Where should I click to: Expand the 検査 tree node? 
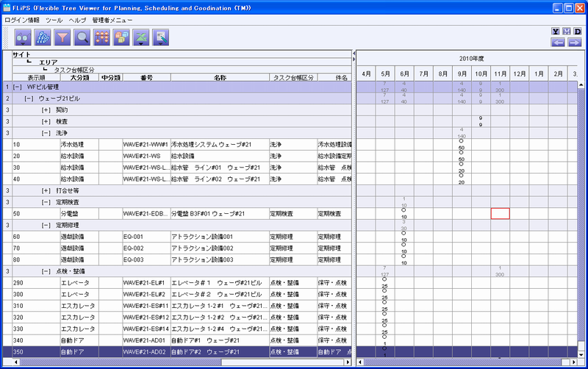[x=46, y=122]
